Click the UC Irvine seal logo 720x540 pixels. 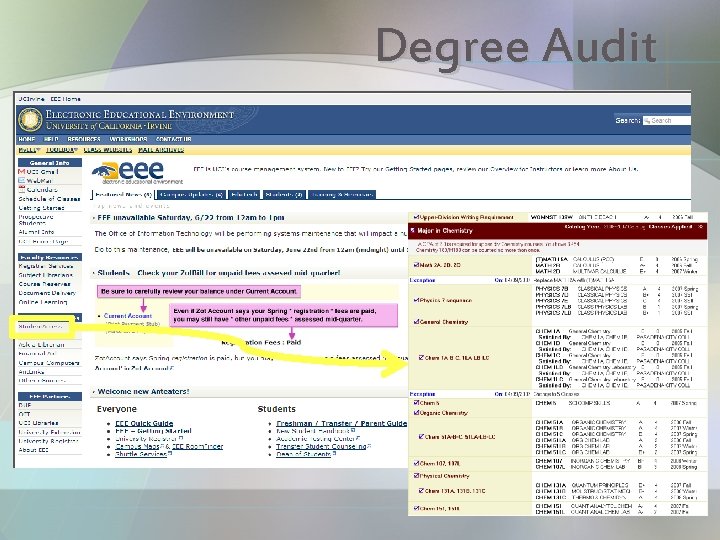pos(30,119)
